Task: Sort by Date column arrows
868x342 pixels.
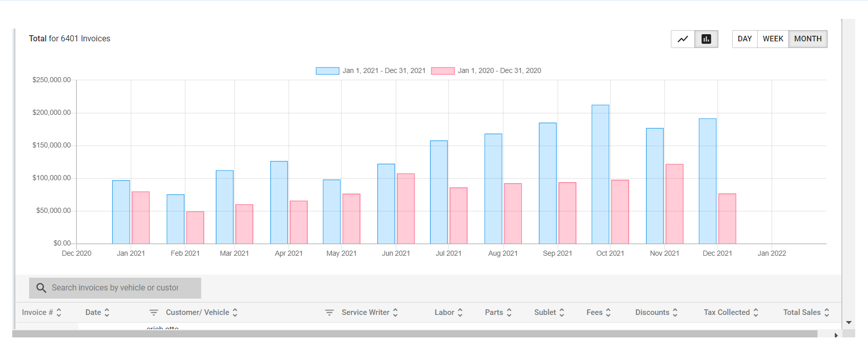Action: point(107,312)
